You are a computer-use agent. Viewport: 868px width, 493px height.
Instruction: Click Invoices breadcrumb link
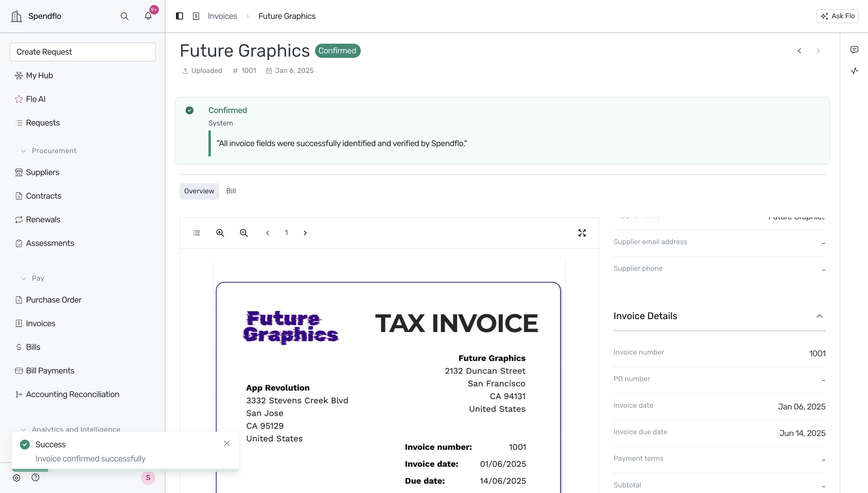click(x=222, y=16)
